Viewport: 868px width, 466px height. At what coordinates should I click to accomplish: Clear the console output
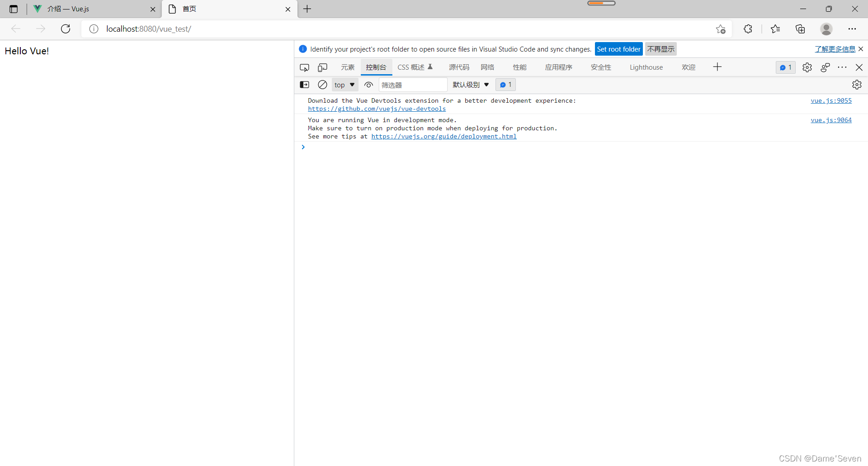click(322, 85)
